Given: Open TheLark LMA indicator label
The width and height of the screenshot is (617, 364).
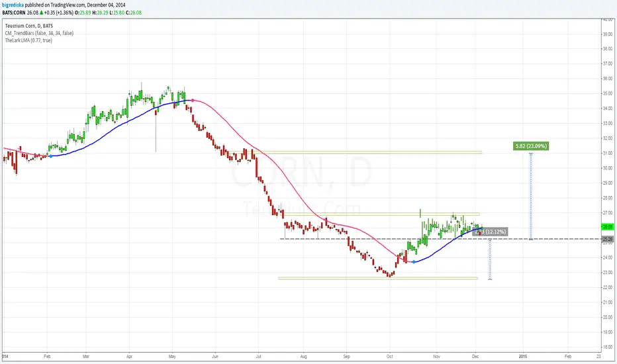Looking at the screenshot, I should [28, 40].
